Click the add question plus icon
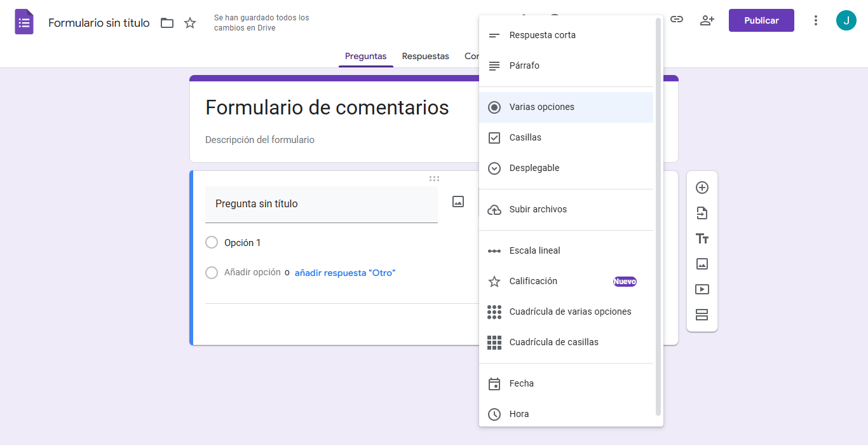The width and height of the screenshot is (868, 445). pos(702,188)
